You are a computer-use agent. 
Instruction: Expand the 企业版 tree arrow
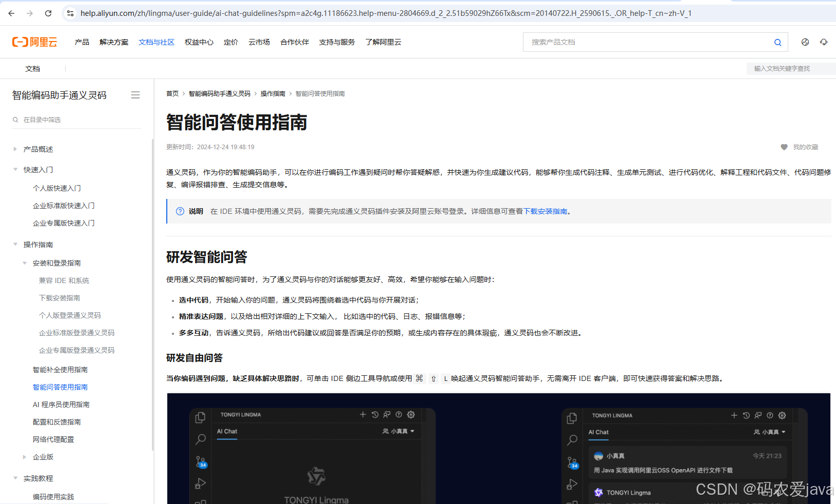[x=24, y=457]
